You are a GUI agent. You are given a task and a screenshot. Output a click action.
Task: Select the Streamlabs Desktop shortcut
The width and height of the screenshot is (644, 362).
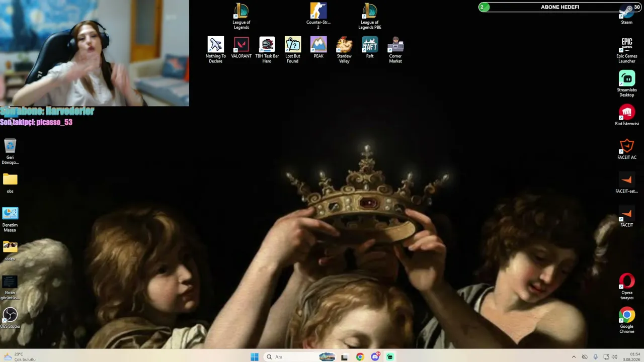pyautogui.click(x=627, y=83)
